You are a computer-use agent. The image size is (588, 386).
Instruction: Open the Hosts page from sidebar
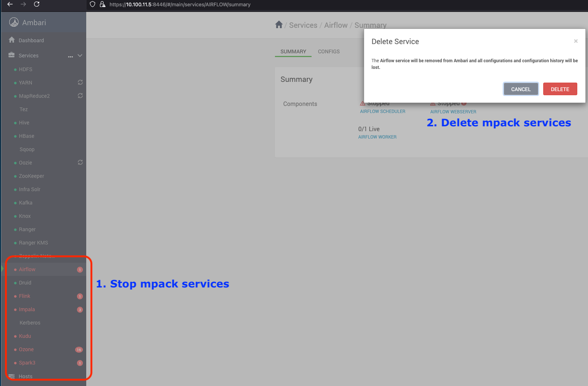[26, 376]
